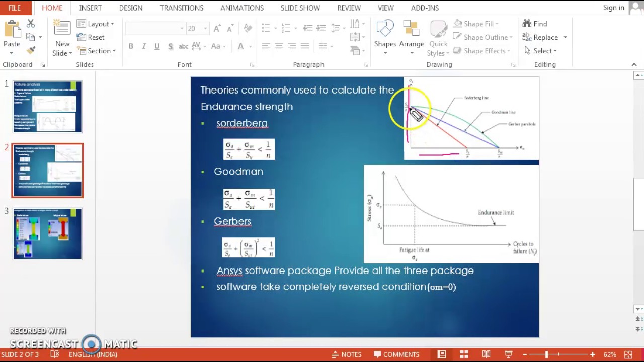Screen dimensions: 644x362
Task: Open the font size box showing 20
Action: click(x=197, y=29)
